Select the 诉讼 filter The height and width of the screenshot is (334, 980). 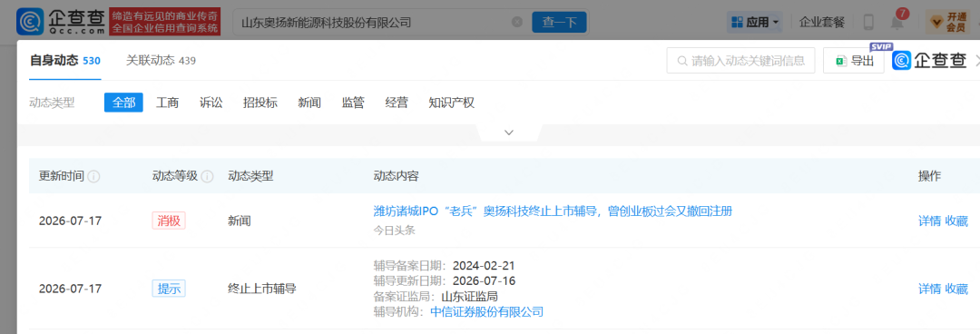pos(211,103)
